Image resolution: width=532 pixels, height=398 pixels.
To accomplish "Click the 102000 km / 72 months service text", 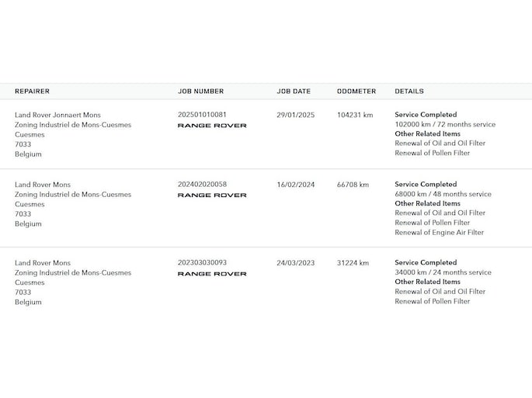I will pyautogui.click(x=445, y=125).
